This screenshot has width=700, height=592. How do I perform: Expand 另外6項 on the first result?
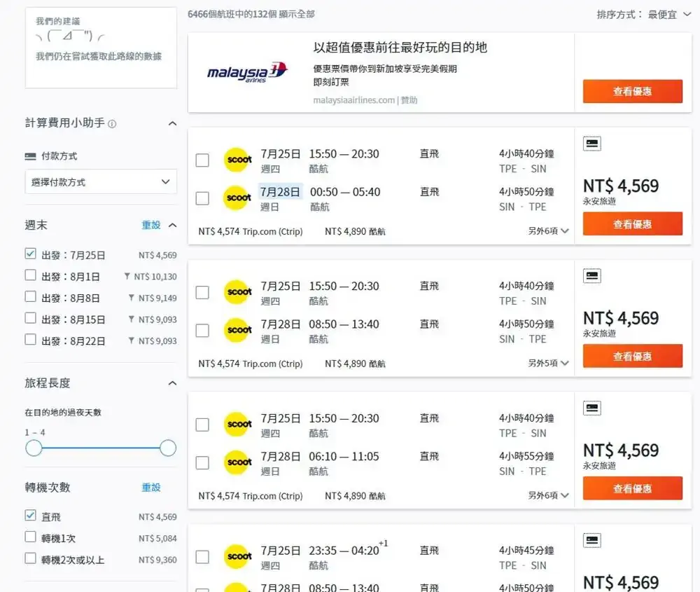pos(548,231)
